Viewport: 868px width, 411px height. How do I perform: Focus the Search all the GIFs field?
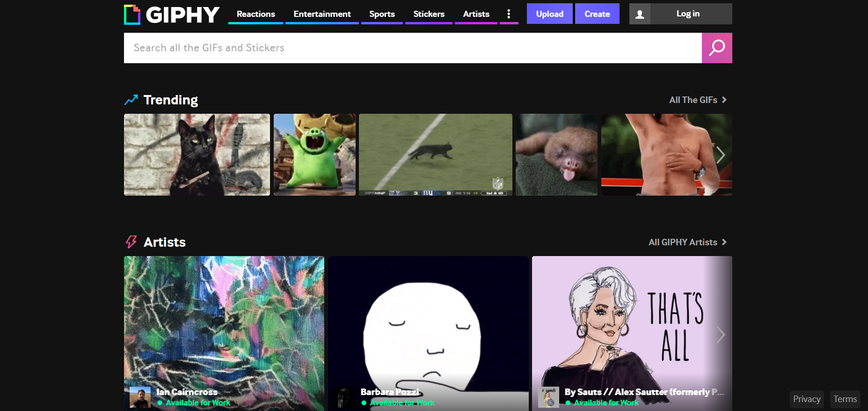click(413, 48)
